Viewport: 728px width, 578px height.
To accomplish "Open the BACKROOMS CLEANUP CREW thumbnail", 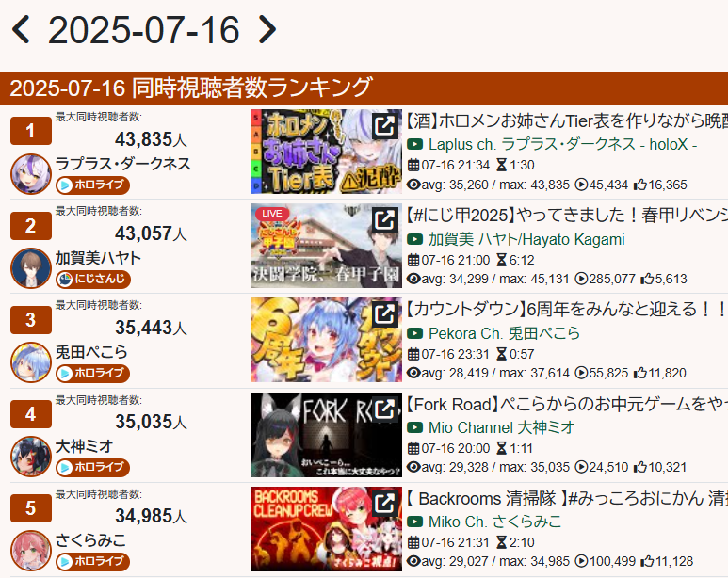I will tap(327, 529).
